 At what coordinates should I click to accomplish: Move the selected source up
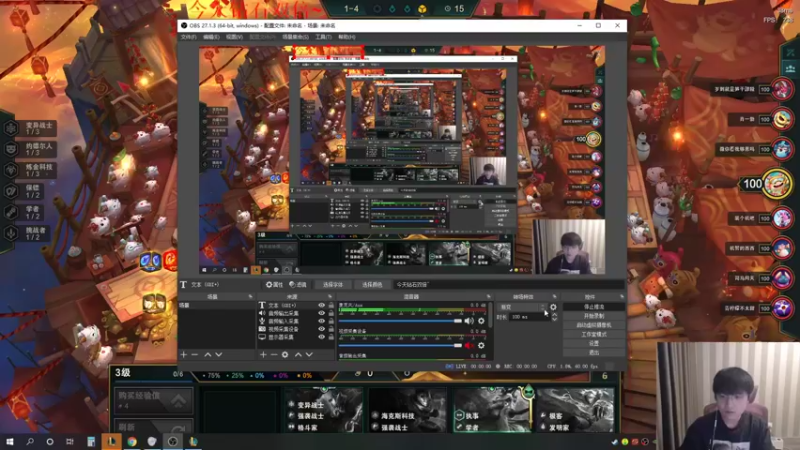coord(298,355)
